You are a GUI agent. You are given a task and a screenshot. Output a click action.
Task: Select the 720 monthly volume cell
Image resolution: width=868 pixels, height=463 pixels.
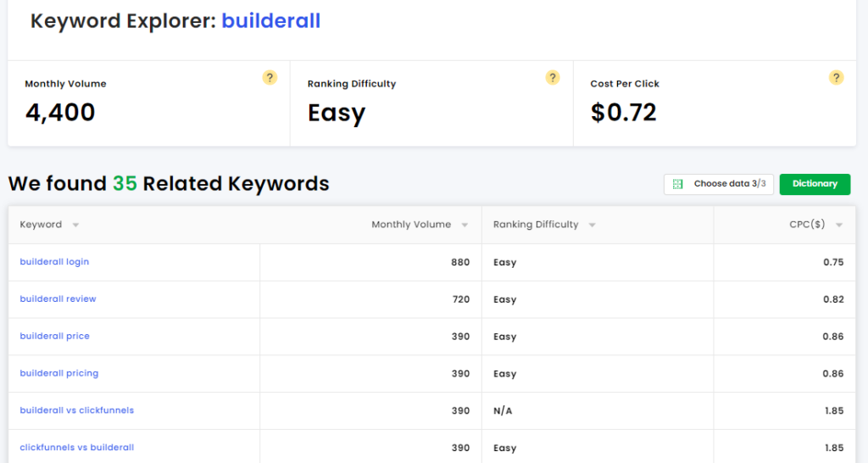tap(371, 299)
